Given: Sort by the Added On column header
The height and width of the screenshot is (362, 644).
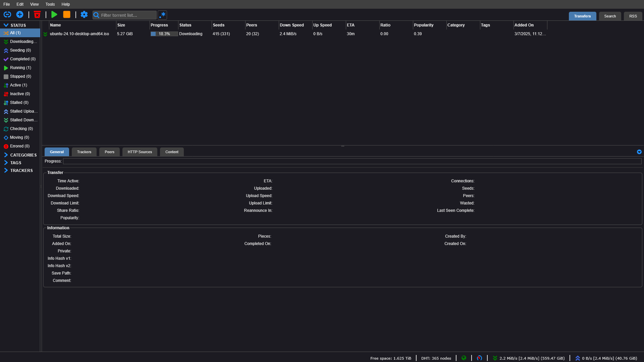Looking at the screenshot, I should (x=530, y=25).
